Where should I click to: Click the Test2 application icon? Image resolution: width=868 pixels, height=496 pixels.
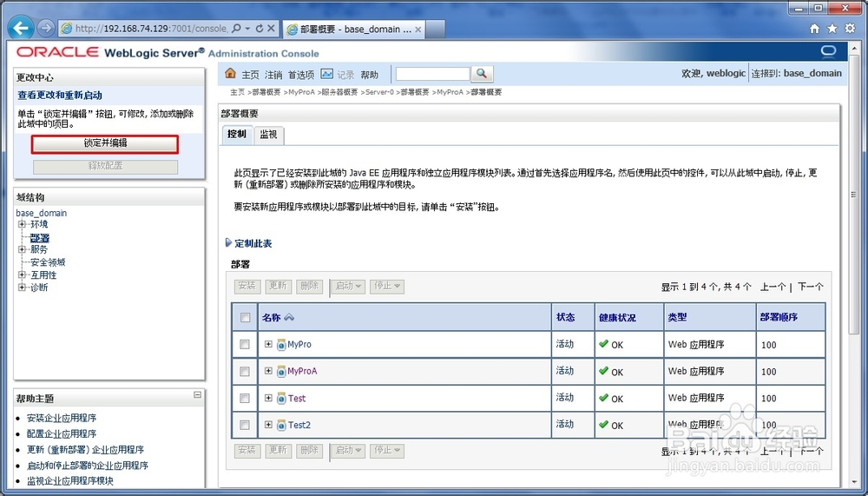click(280, 425)
